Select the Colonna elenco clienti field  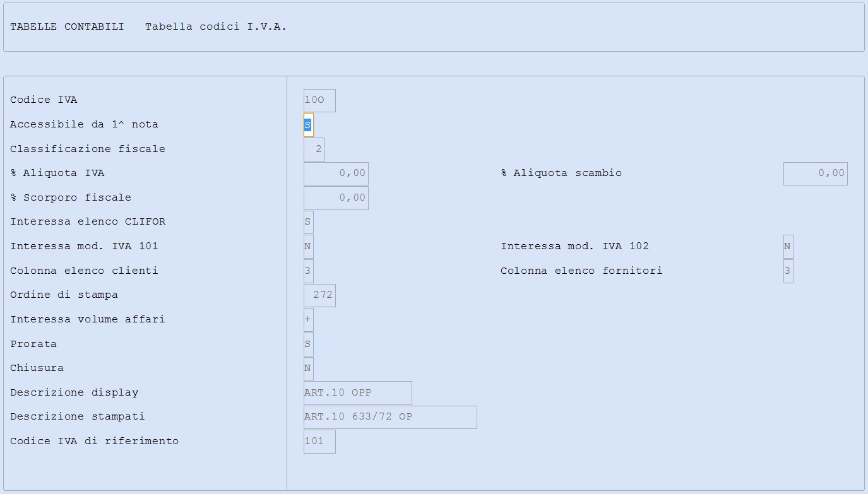[x=308, y=271]
